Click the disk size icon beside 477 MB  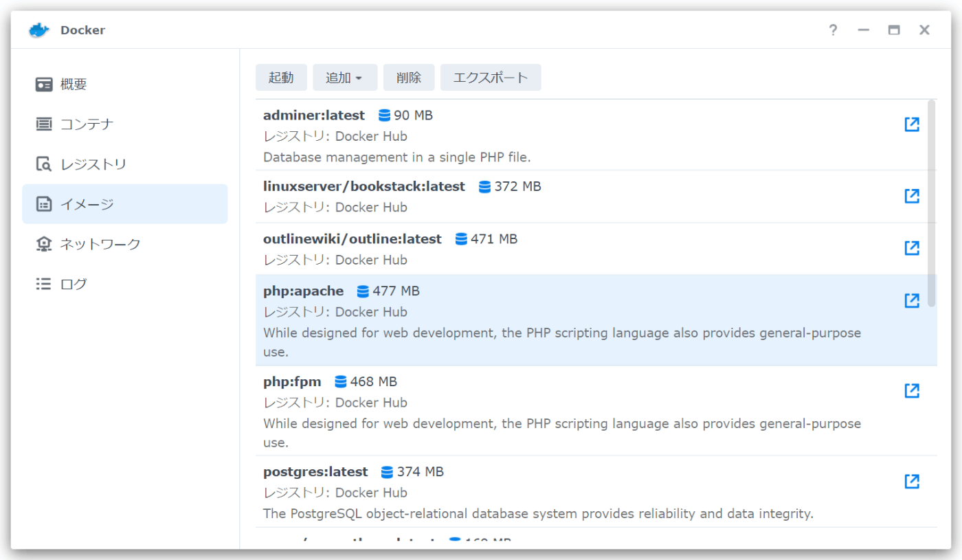363,291
